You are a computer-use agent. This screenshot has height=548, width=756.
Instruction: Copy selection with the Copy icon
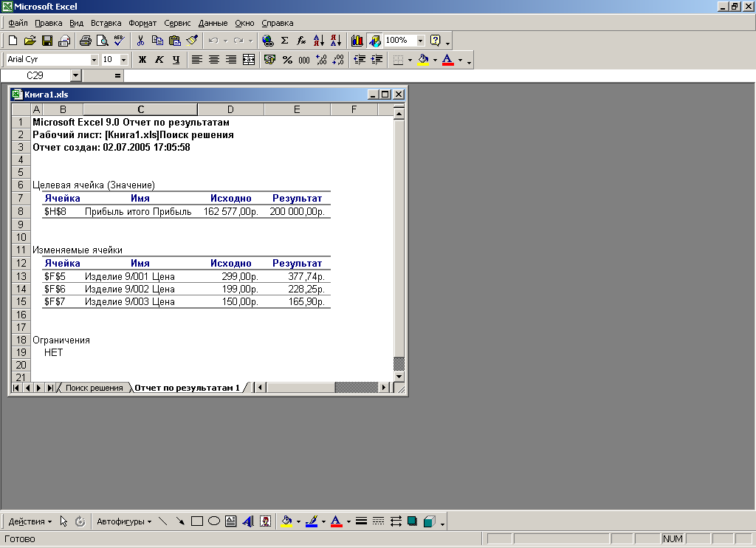[157, 41]
